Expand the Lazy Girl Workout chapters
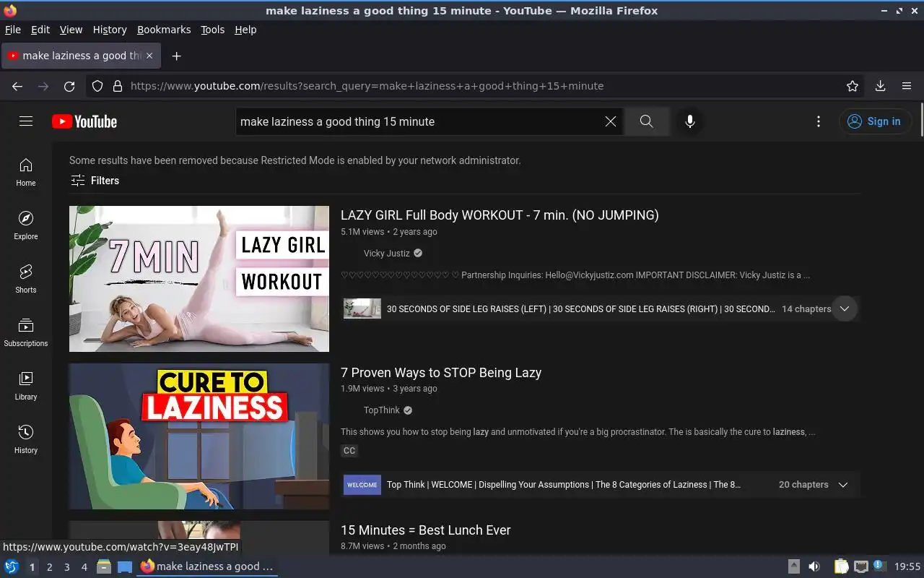 844,309
